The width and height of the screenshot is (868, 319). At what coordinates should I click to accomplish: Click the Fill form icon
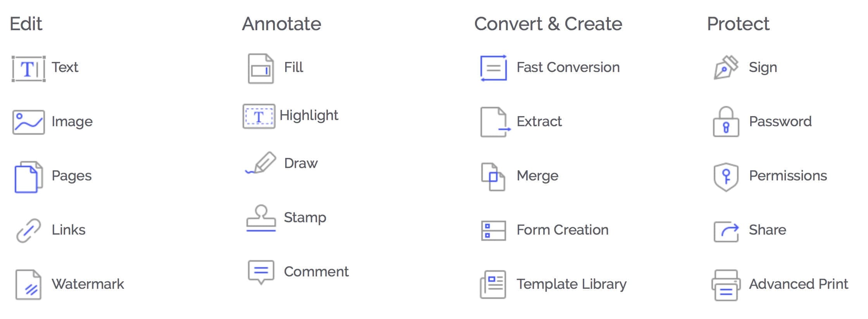[x=261, y=69]
